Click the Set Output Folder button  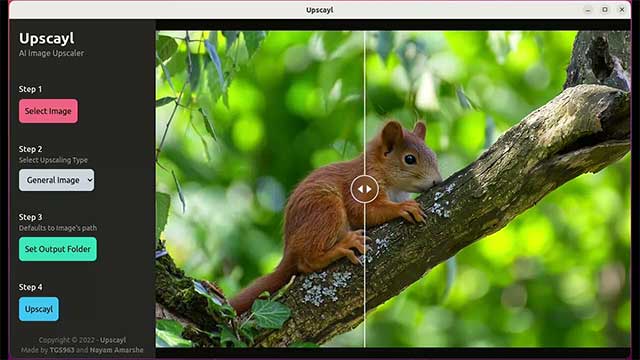[58, 249]
